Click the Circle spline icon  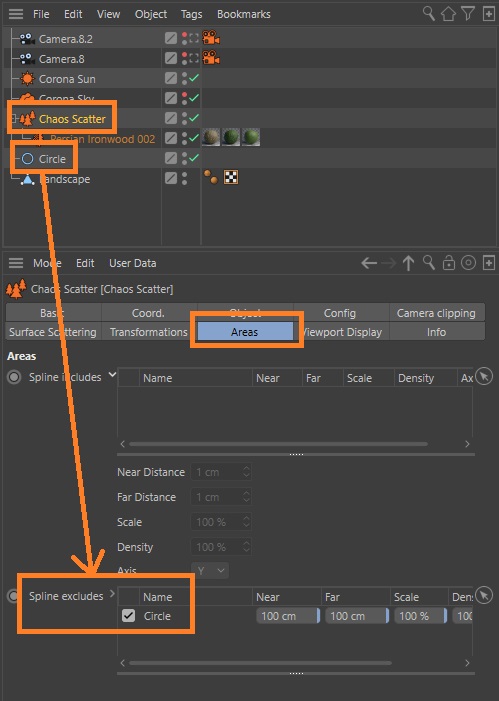27,159
